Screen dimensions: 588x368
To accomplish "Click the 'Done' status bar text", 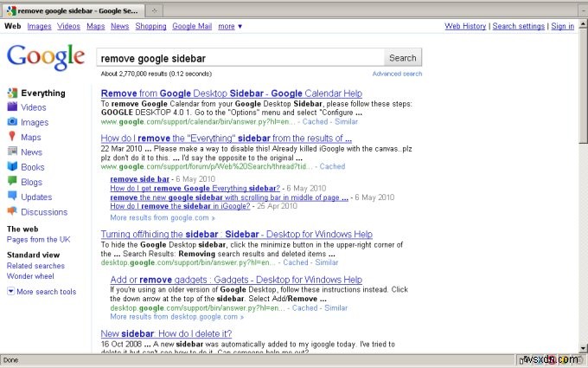I will pyautogui.click(x=10, y=360).
